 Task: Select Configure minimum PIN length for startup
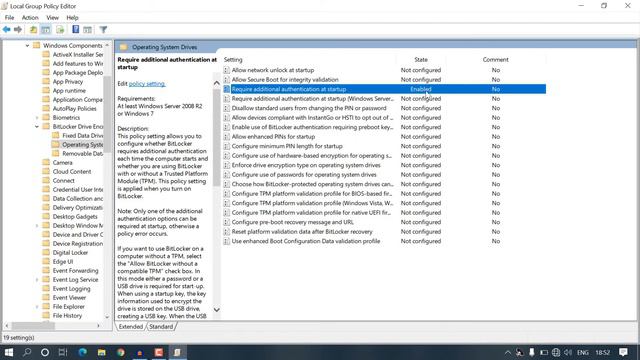(x=287, y=146)
